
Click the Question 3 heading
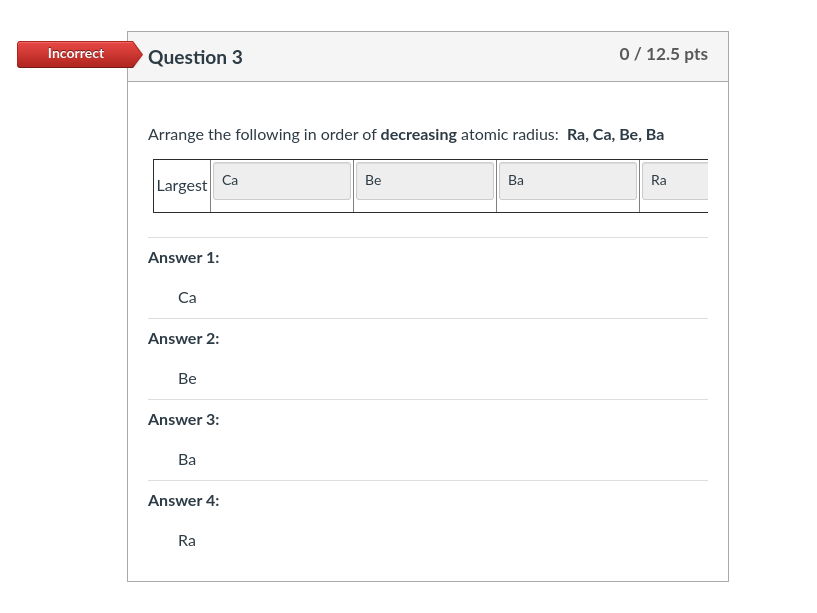click(x=195, y=57)
